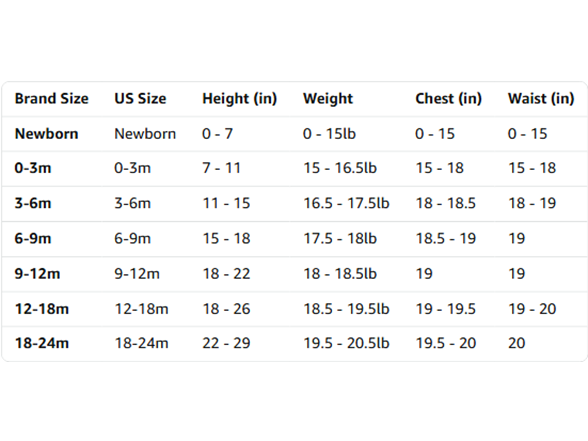The image size is (588, 441).
Task: Click the 19.5 - 20.5lb weight value
Action: (x=346, y=343)
